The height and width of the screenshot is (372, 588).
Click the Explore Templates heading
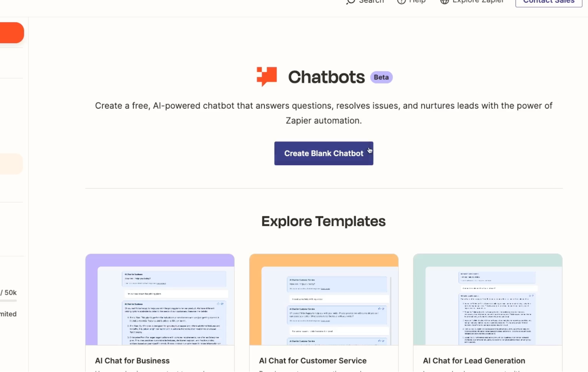(323, 221)
